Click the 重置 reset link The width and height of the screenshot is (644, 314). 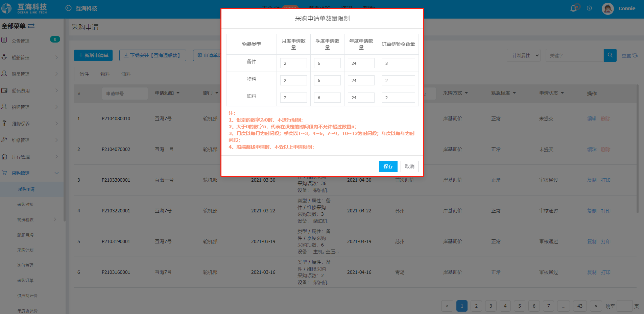click(x=629, y=56)
